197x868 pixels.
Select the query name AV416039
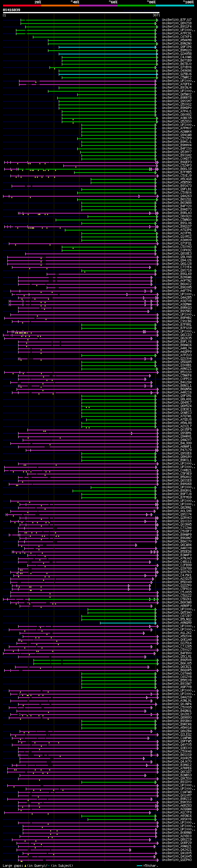coord(11,10)
